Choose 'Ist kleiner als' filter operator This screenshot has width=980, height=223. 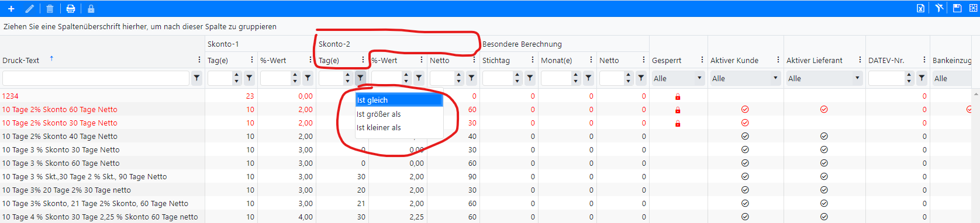tap(399, 127)
